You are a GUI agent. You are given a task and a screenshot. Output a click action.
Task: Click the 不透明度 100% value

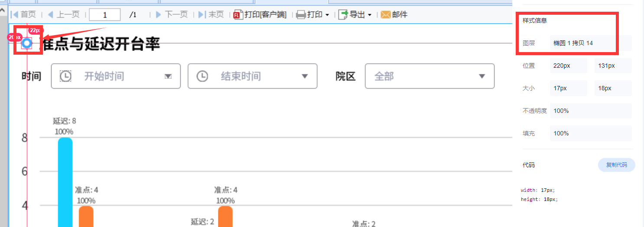(591, 111)
